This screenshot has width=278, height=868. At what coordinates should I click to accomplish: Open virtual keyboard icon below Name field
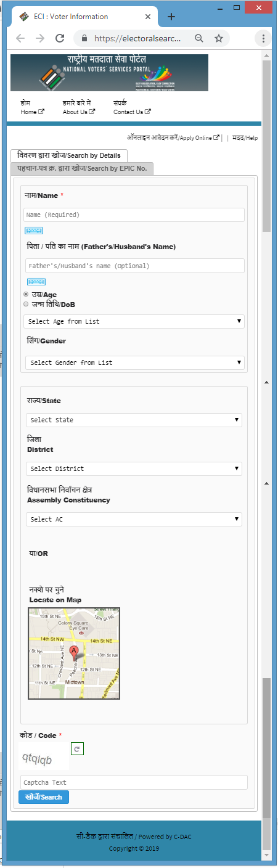33,231
